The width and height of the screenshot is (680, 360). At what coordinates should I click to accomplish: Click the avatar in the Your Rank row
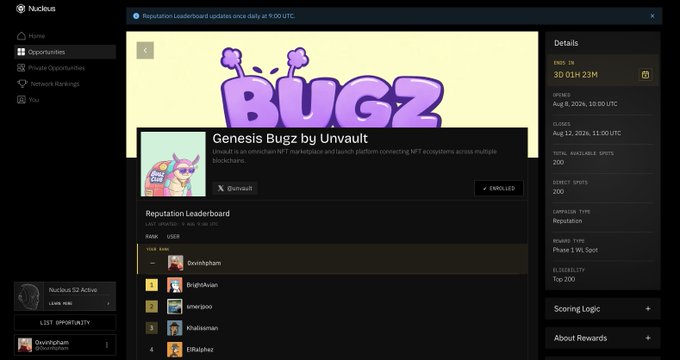tap(176, 263)
